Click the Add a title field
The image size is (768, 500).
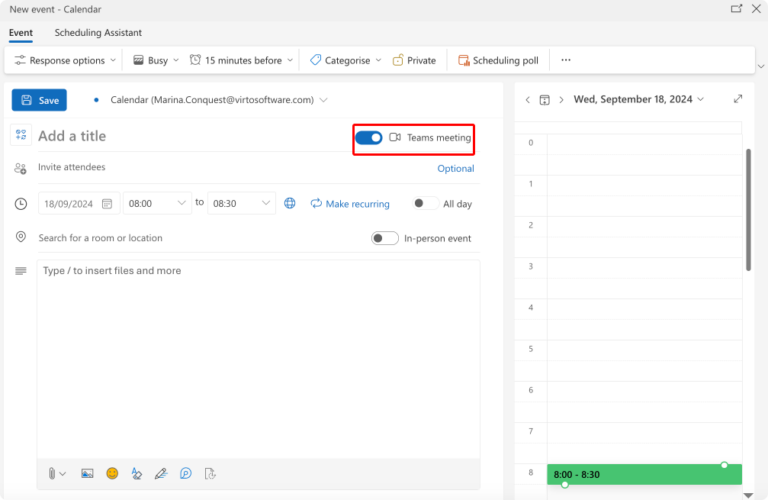[193, 136]
